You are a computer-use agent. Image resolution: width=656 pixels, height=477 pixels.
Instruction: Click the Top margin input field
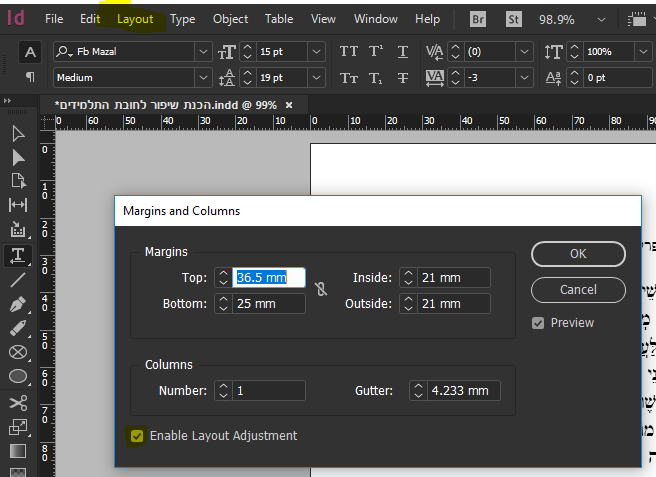tap(269, 278)
